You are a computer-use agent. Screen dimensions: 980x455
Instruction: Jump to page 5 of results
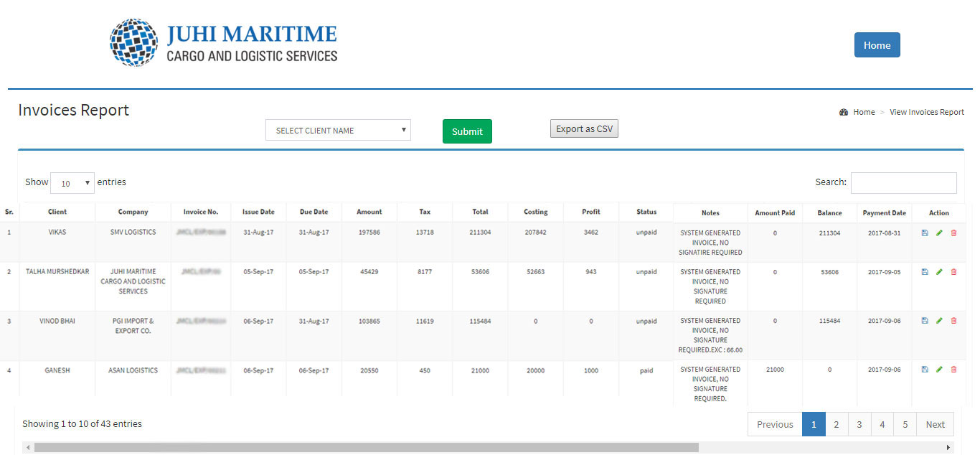pyautogui.click(x=905, y=424)
